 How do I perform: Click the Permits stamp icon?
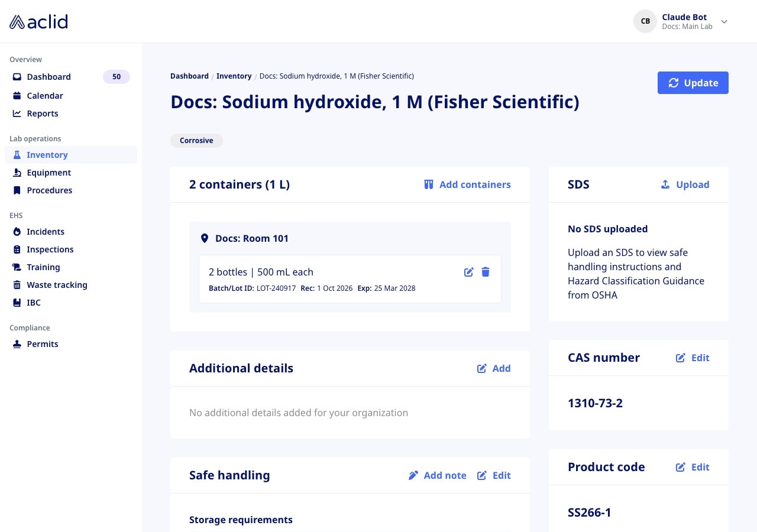click(17, 344)
